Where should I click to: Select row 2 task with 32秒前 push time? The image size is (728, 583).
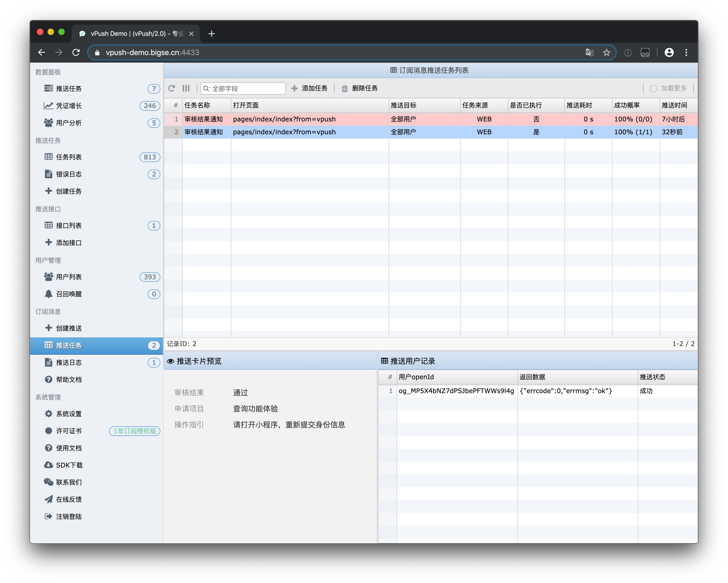(431, 132)
